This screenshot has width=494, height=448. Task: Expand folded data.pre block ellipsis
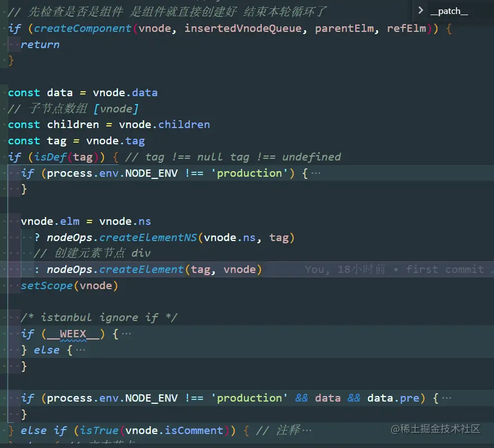coord(446,398)
